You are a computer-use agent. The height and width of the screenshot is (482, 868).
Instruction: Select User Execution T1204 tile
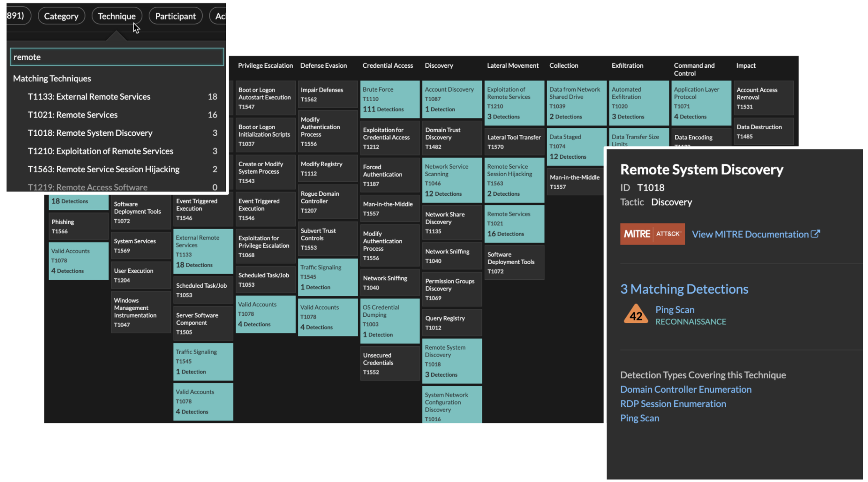(141, 275)
